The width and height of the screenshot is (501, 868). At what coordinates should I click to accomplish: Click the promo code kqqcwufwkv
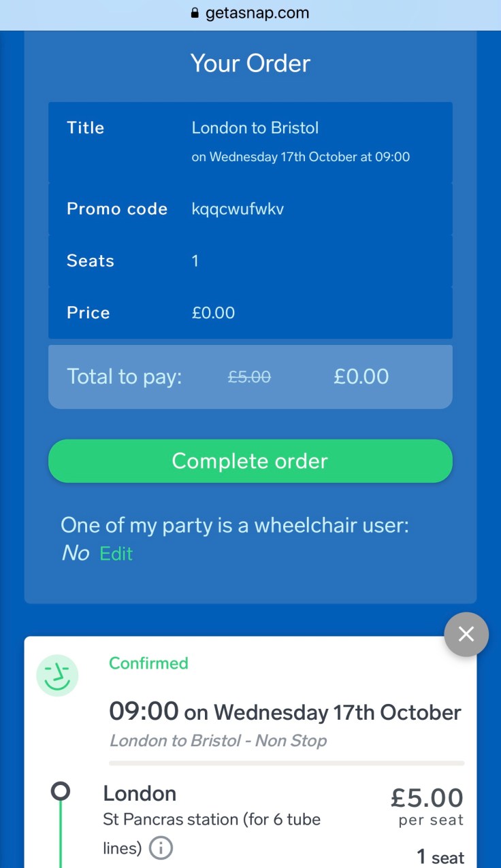238,209
